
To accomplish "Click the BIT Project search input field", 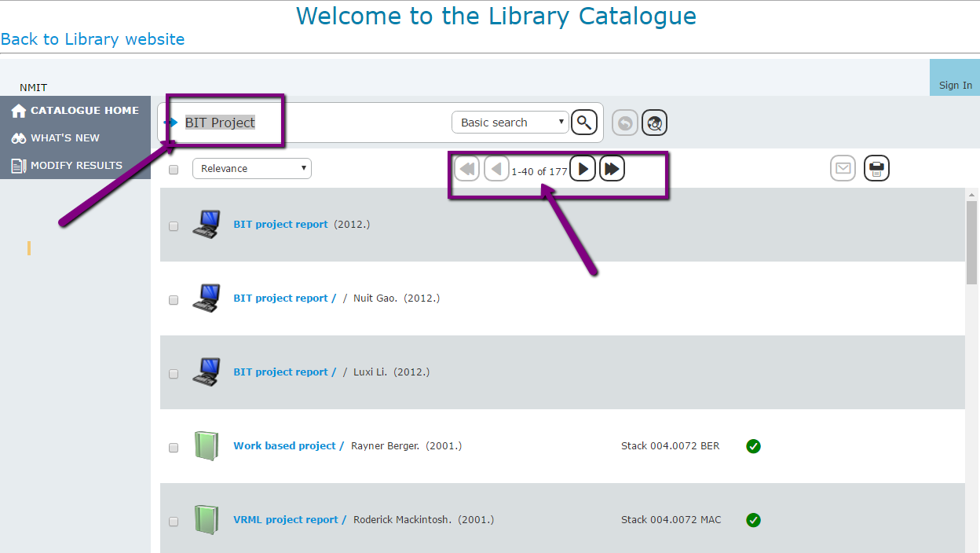I will (x=314, y=123).
